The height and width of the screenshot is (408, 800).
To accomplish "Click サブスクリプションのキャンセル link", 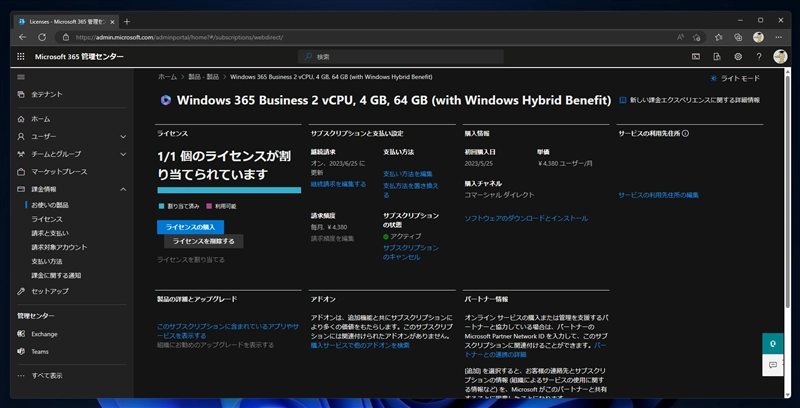I will (411, 252).
